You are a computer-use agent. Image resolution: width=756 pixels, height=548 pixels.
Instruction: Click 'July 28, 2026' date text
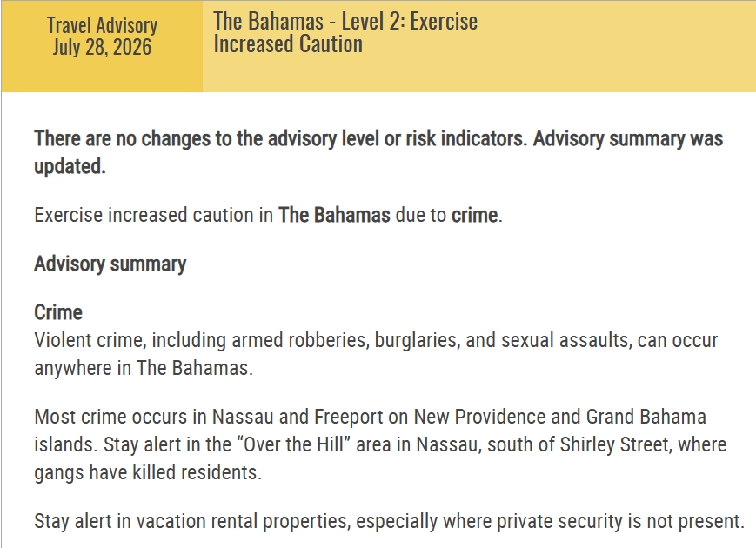pyautogui.click(x=102, y=47)
